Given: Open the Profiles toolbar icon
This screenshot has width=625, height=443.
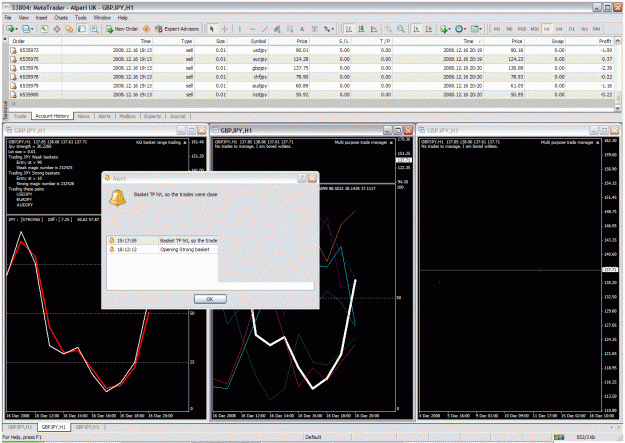Looking at the screenshot, I should 26,29.
